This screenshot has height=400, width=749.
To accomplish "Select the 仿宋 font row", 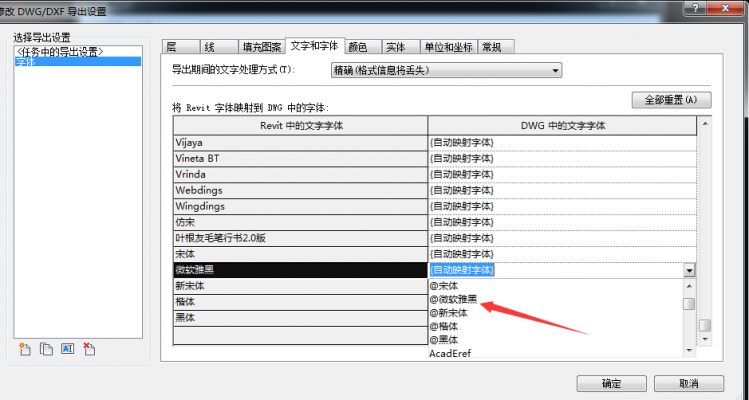I will tap(300, 222).
